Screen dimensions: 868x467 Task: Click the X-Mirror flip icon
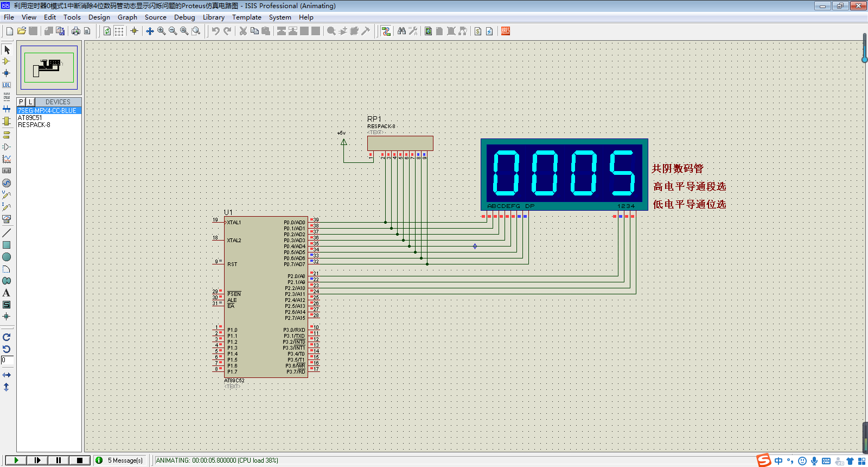7,375
